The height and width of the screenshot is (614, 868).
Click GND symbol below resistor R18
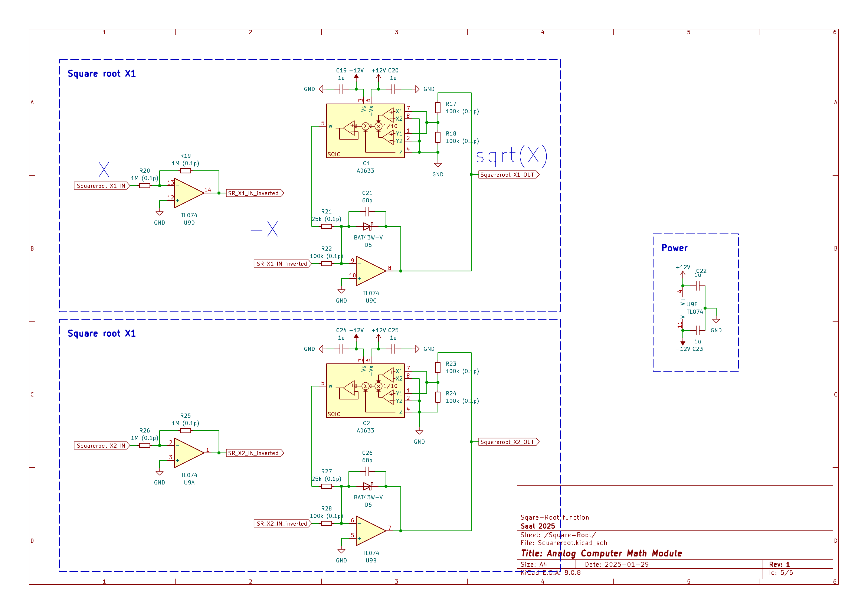tap(438, 165)
